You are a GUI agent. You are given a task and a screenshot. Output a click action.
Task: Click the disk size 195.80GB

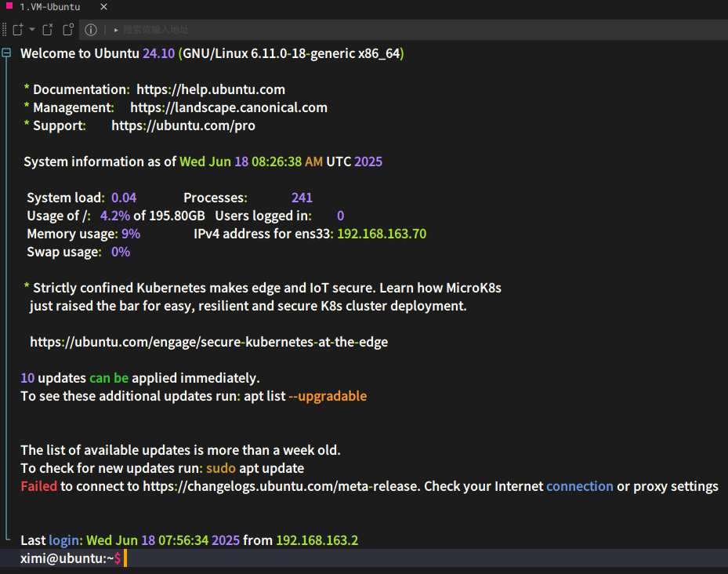tap(177, 216)
